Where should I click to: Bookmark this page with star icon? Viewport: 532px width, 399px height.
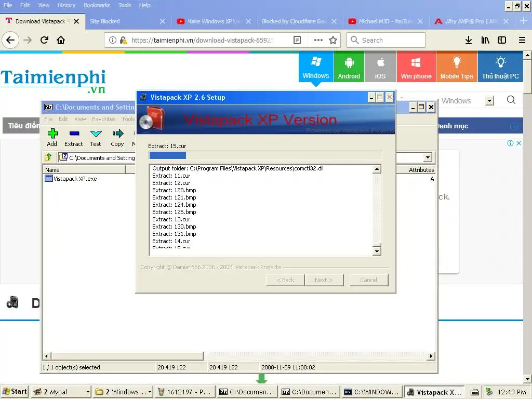333,41
